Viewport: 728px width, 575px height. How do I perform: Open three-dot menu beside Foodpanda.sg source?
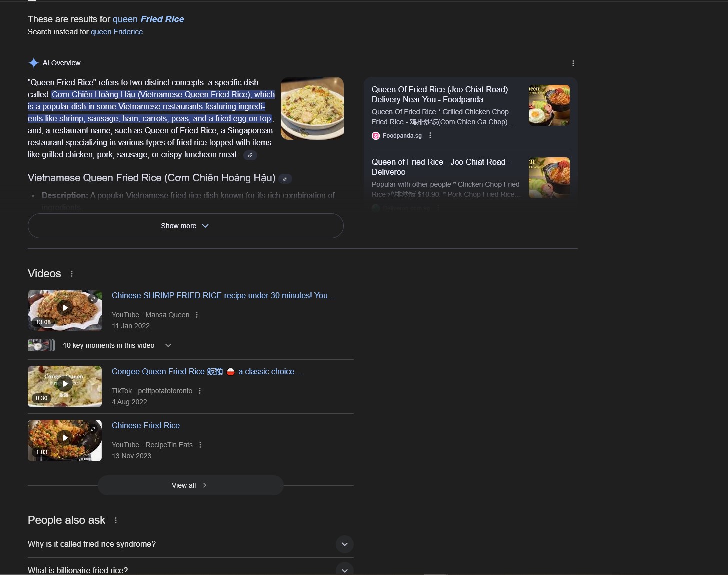(430, 135)
